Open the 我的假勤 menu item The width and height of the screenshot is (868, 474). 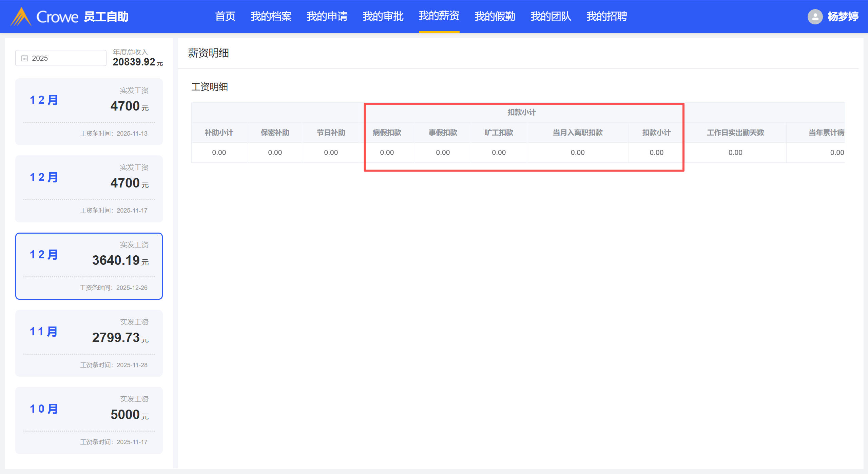point(495,17)
